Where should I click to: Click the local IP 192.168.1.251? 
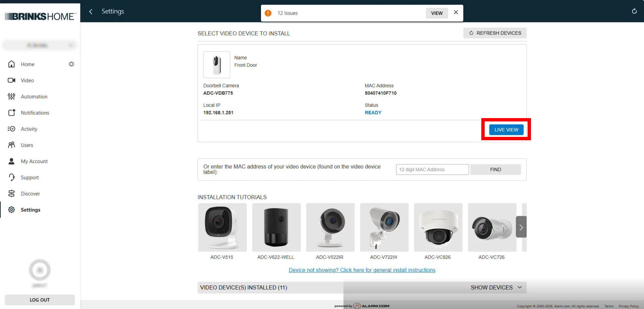[x=218, y=113]
